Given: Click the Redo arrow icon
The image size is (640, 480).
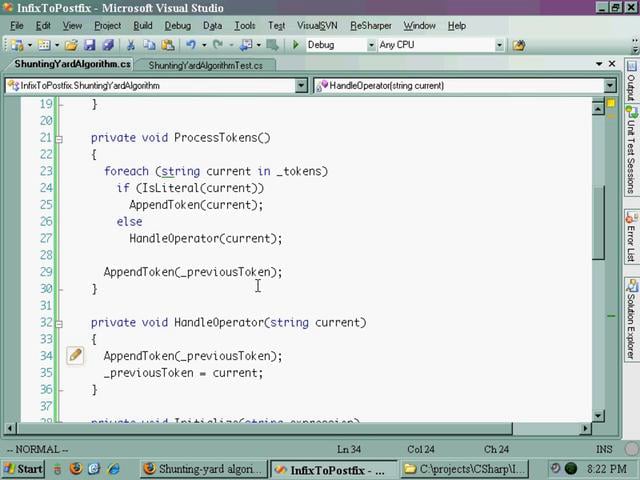Looking at the screenshot, I should [218, 45].
